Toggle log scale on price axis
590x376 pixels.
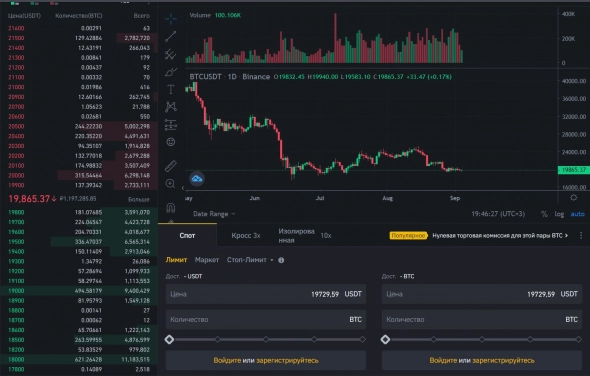click(x=559, y=214)
